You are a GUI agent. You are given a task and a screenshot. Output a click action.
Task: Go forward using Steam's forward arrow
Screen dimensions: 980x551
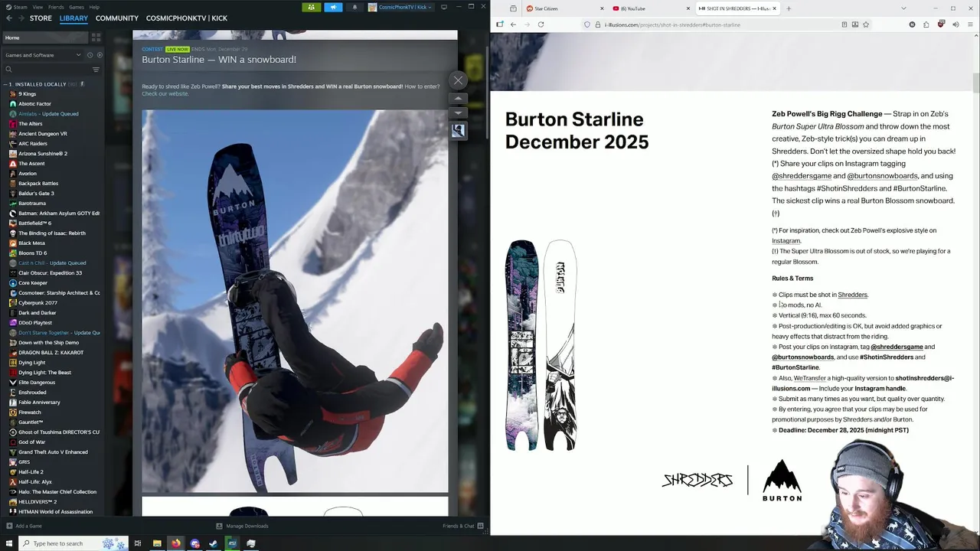point(21,18)
